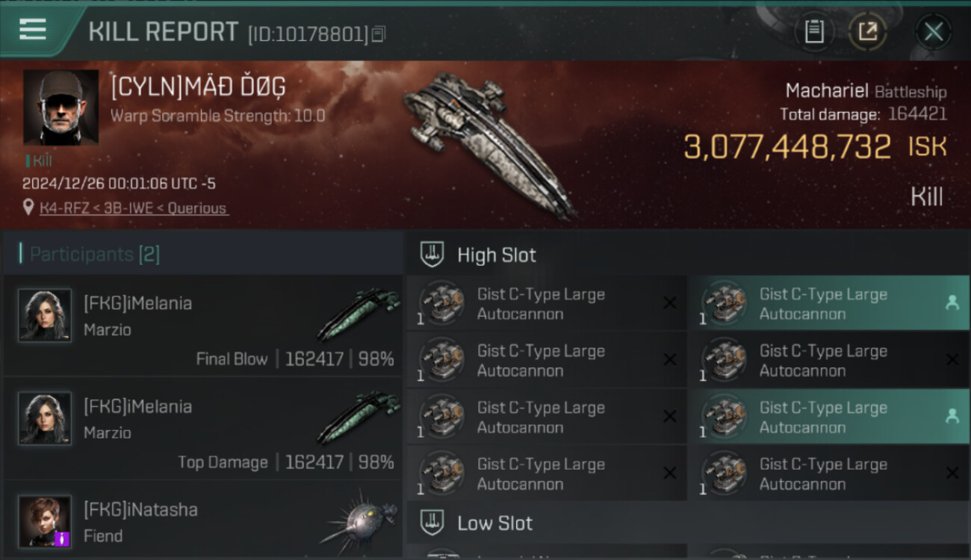Open iMelania's portrait in Final Blow row

[45, 315]
